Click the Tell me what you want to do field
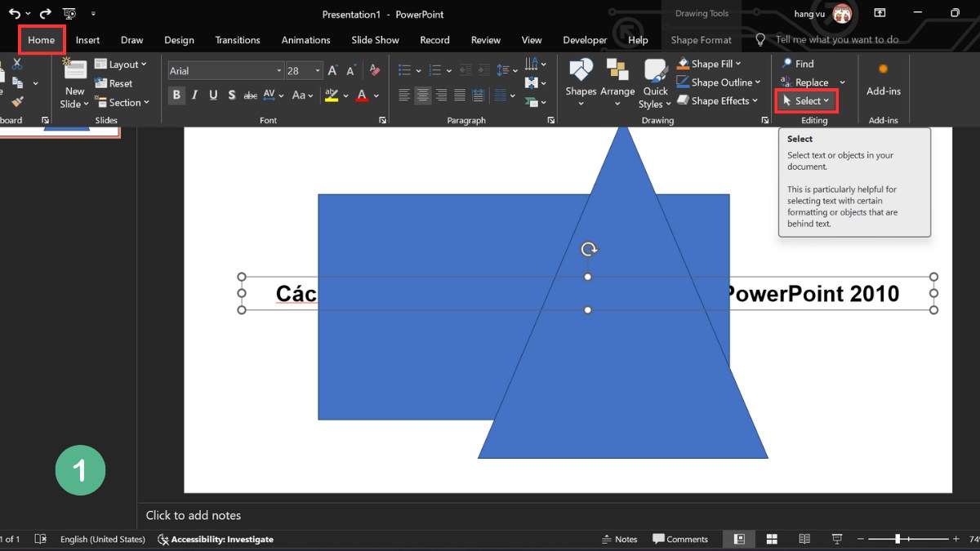Viewport: 980px width, 551px height. tap(837, 40)
